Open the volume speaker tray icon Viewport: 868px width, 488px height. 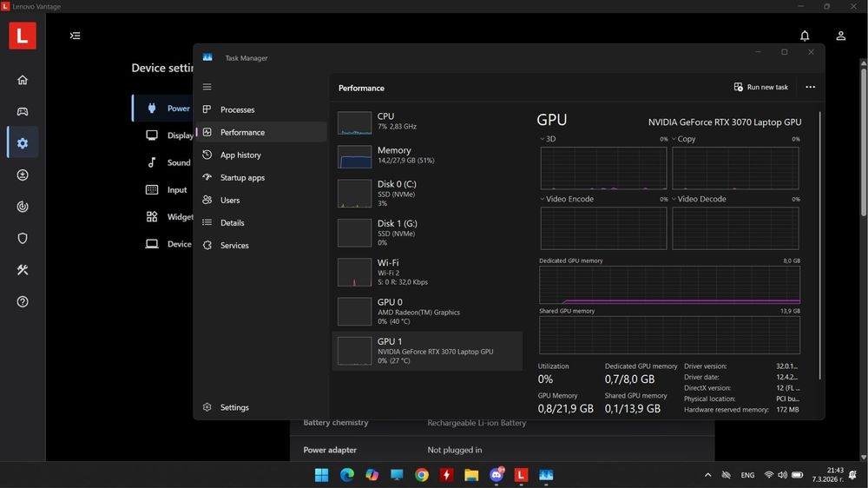[782, 475]
